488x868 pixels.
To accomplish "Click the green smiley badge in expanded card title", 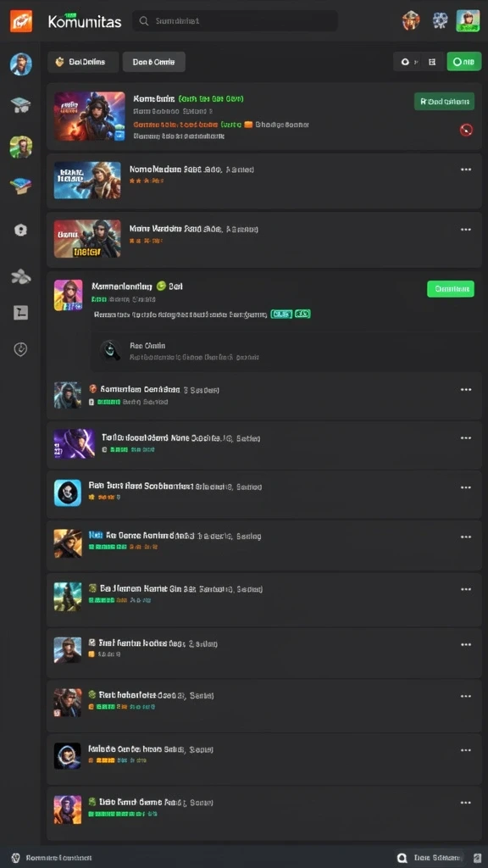I will click(161, 287).
